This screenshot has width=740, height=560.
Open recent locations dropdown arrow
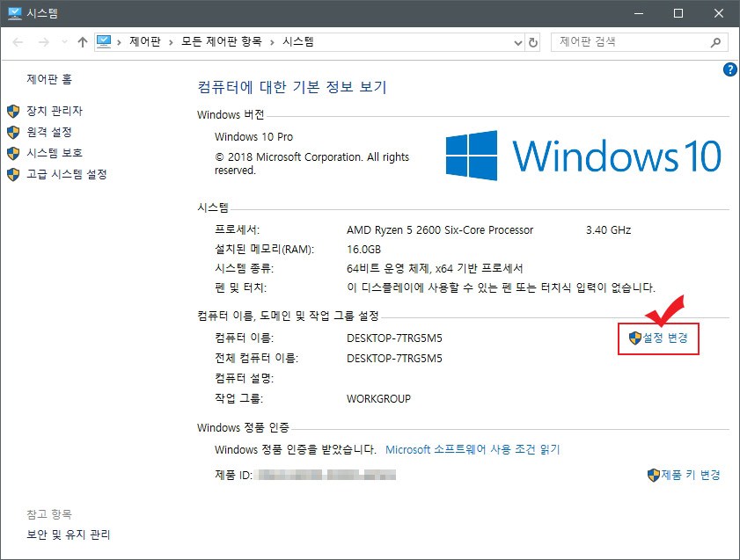pyautogui.click(x=64, y=42)
